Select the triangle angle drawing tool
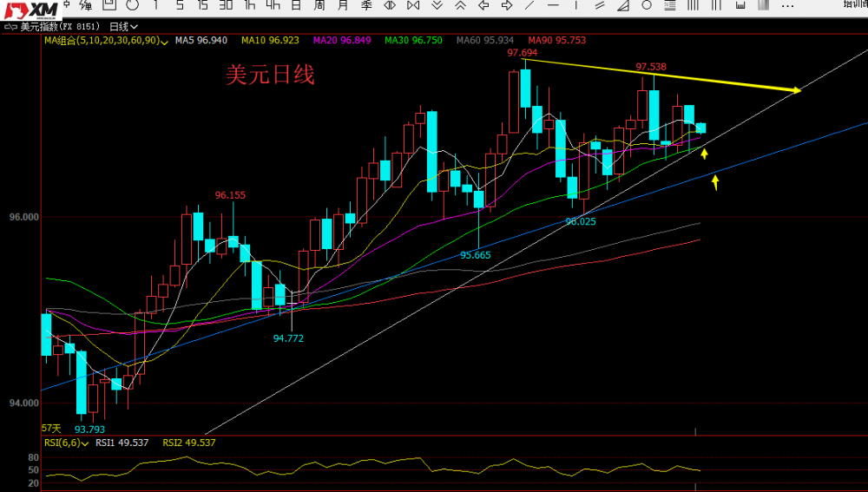The height and width of the screenshot is (492, 868). click(x=623, y=5)
